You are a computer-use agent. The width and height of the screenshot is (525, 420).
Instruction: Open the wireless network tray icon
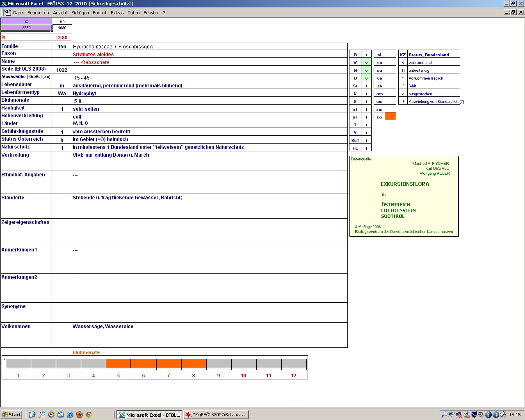point(452,415)
